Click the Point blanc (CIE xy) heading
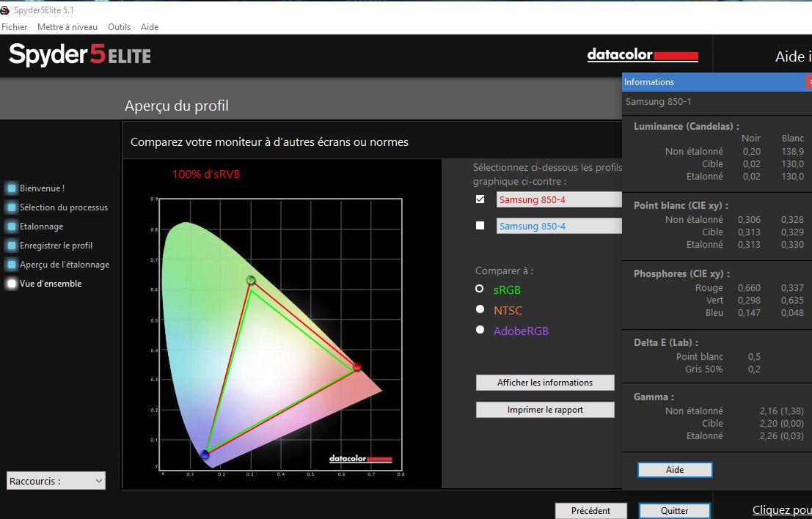812x519 pixels. click(x=681, y=205)
